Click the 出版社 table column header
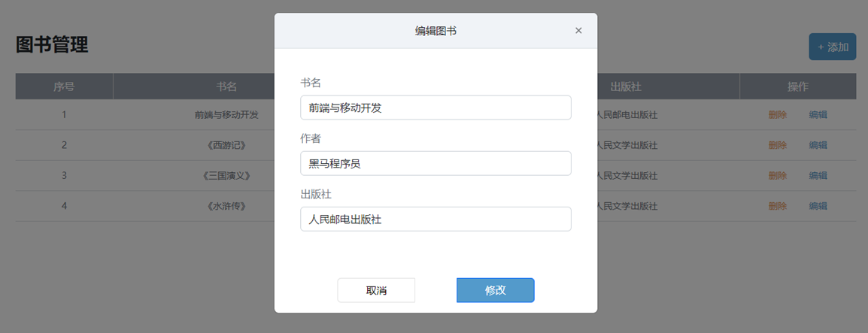The width and height of the screenshot is (868, 333). (626, 86)
